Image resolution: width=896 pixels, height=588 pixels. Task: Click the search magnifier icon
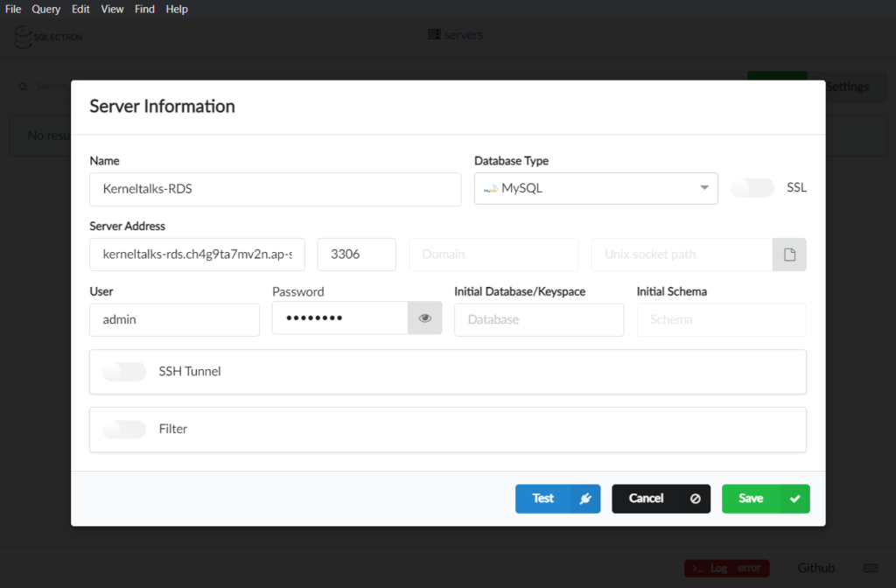click(x=23, y=87)
